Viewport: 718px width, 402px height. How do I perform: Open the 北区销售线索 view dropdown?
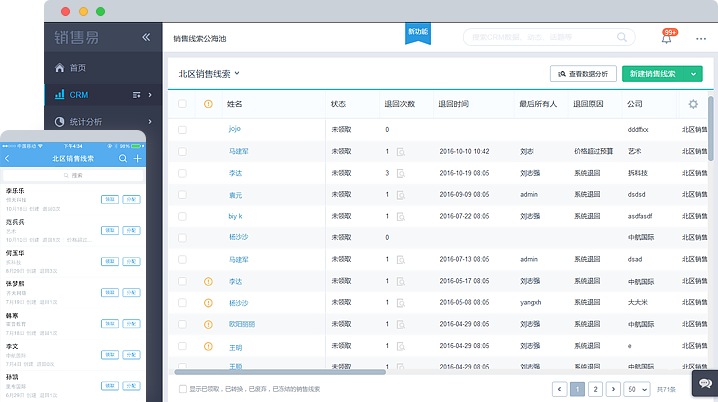coord(209,74)
